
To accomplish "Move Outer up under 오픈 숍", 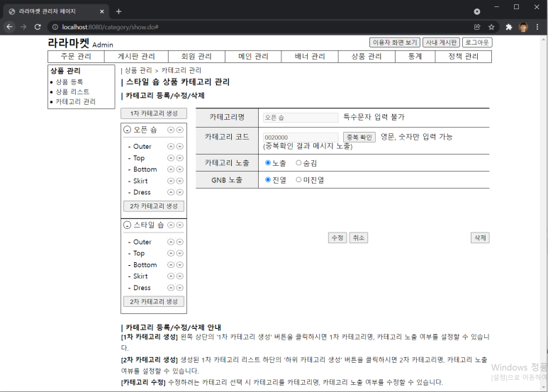I will [x=171, y=147].
